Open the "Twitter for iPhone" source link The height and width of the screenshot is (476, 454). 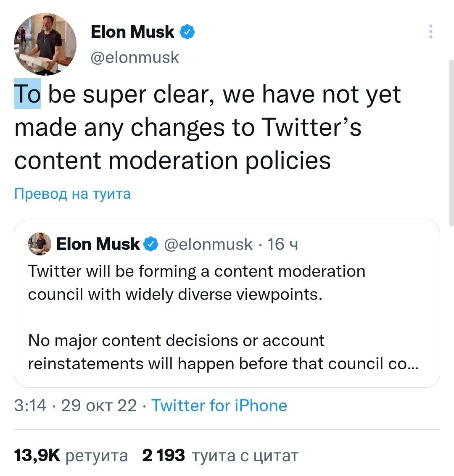coord(219,405)
